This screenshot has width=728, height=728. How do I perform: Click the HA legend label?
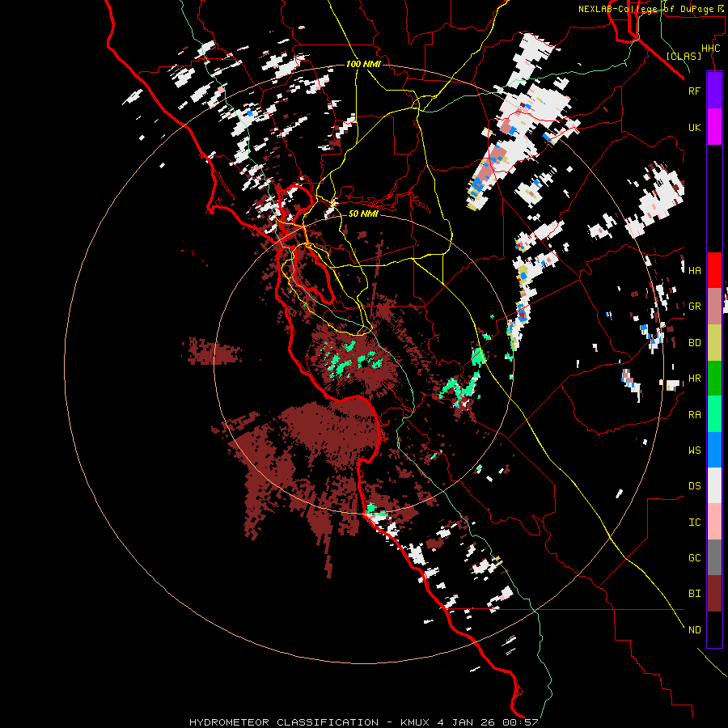[x=694, y=270]
